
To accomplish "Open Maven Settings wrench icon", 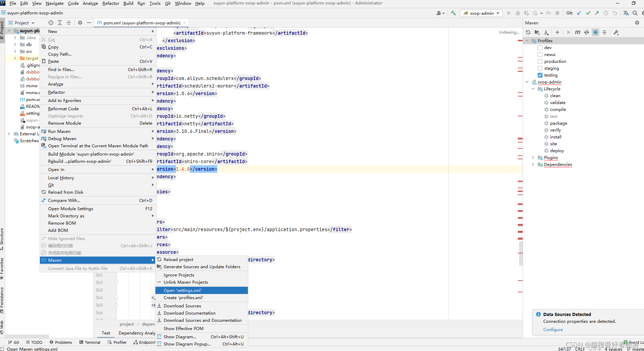I will (616, 32).
